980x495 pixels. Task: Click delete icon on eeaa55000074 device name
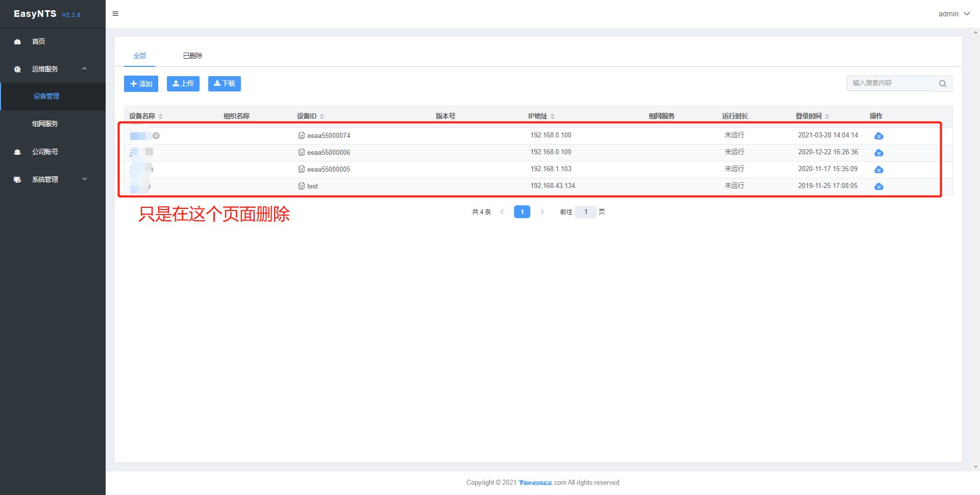[156, 136]
